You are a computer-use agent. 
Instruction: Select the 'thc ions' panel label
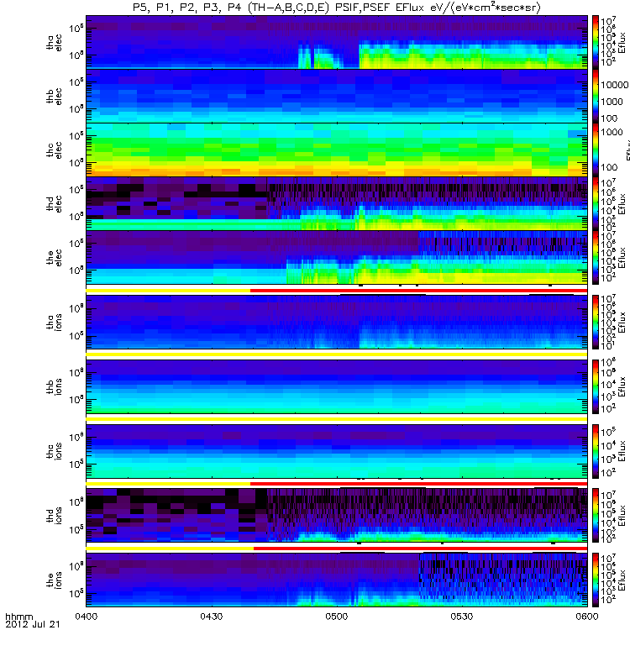tap(54, 451)
